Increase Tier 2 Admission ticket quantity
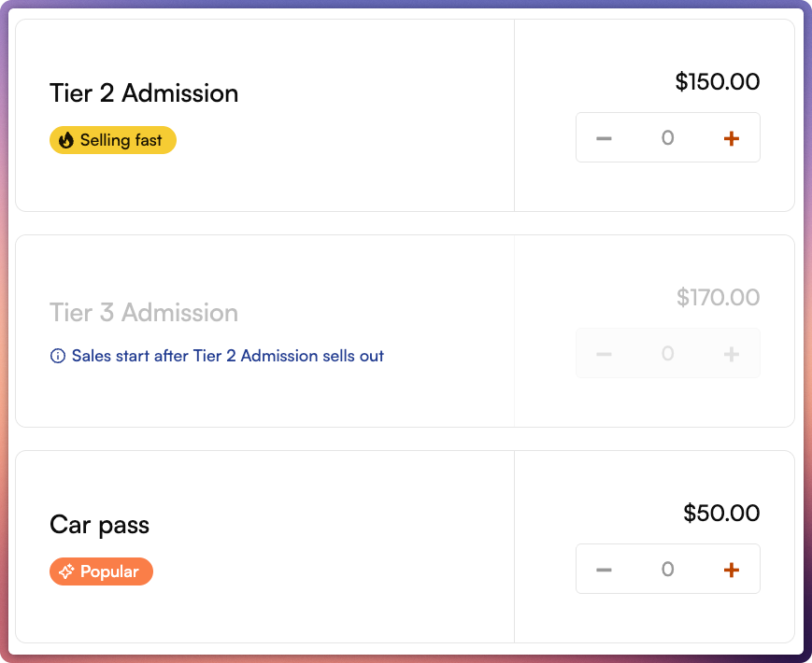Screen dimensions: 812x663 coord(732,138)
